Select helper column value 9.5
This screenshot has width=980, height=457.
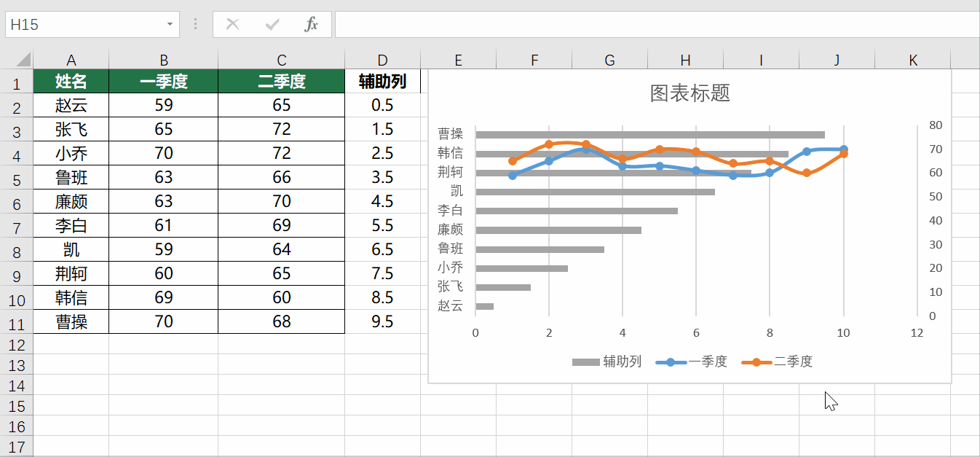tap(382, 321)
